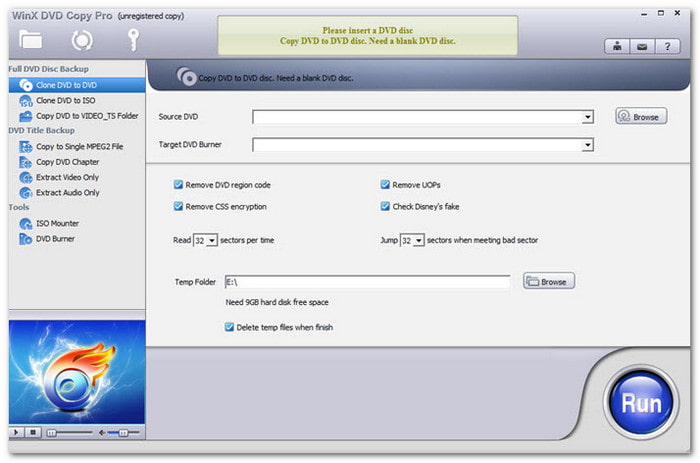Screen dimensions: 700x463
Task: Select Clone DVD to ISO mode
Action: click(x=77, y=100)
